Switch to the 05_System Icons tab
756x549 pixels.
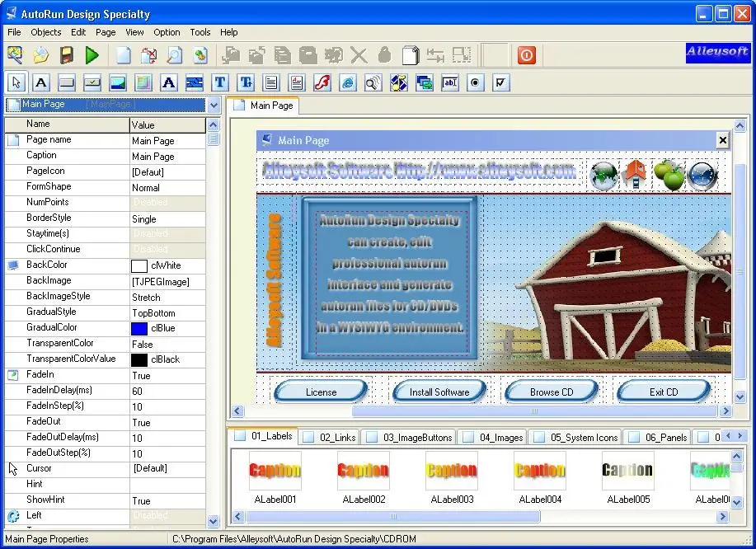click(575, 438)
